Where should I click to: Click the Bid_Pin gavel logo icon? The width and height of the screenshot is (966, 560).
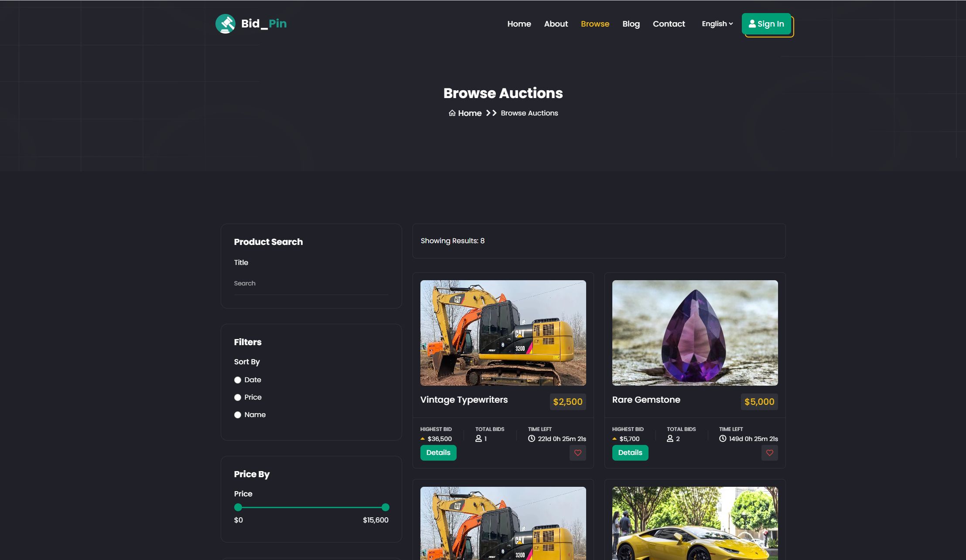pyautogui.click(x=225, y=24)
